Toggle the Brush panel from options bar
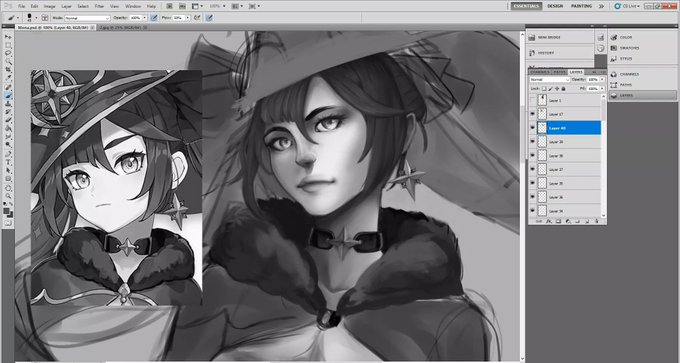The height and width of the screenshot is (363, 680). click(x=45, y=18)
